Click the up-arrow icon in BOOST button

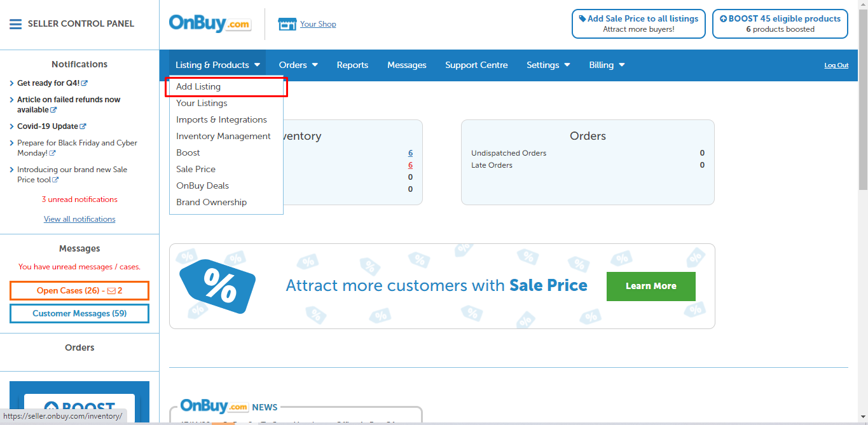tap(723, 19)
